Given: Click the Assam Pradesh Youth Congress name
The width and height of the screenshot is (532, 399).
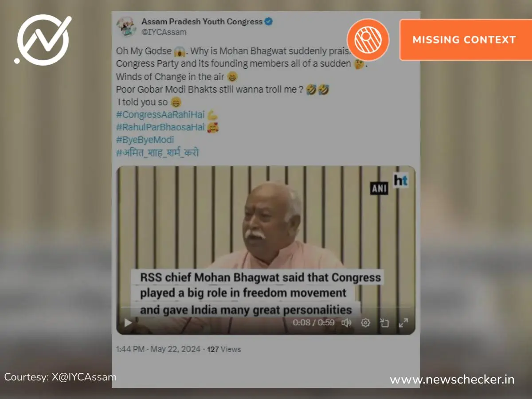Looking at the screenshot, I should 202,21.
